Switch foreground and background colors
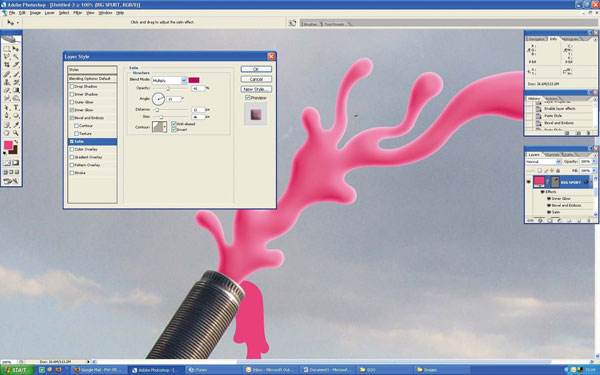The width and height of the screenshot is (600, 375). coord(16,142)
